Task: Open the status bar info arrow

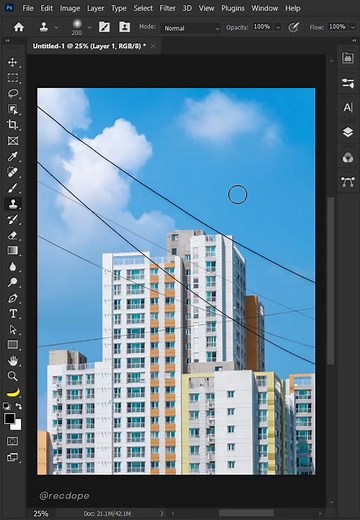Action: point(162,514)
